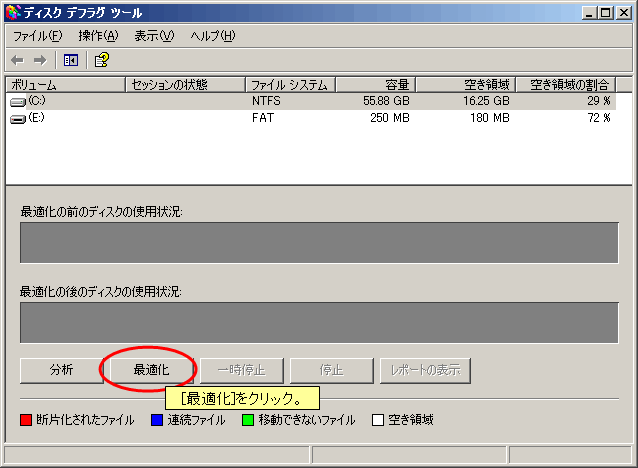Minimize the Disk Defragmenter window
638x468 pixels.
(x=589, y=13)
